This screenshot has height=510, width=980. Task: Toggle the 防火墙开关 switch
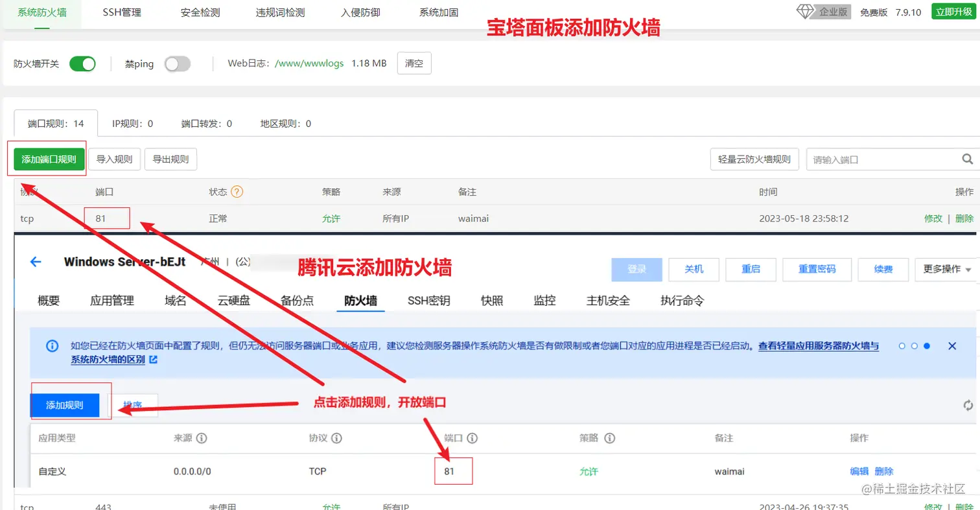82,64
